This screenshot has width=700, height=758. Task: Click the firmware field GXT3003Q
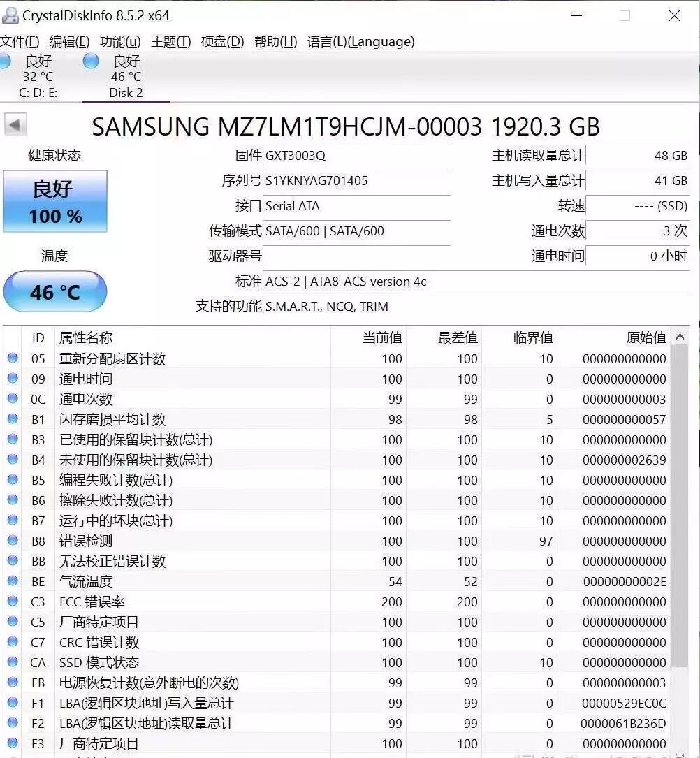point(357,156)
